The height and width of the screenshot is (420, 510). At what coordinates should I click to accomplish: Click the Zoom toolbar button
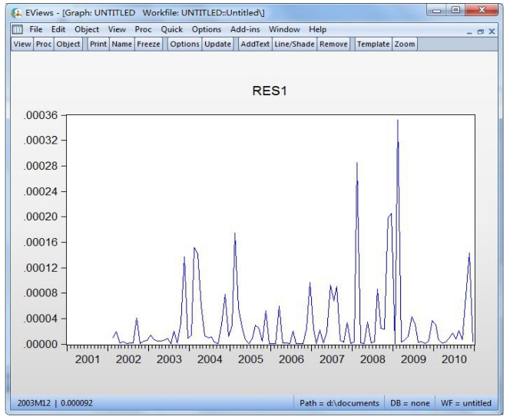click(405, 45)
